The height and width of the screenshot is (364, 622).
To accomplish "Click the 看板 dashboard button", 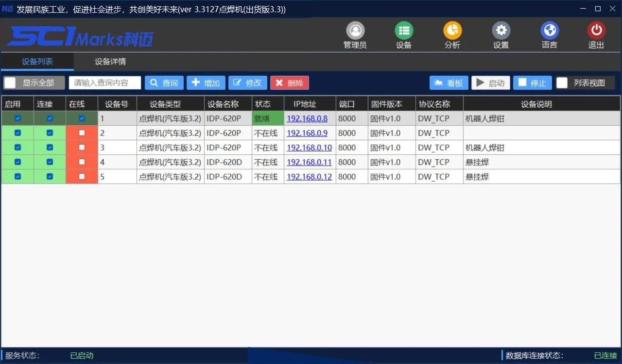I will pos(449,83).
